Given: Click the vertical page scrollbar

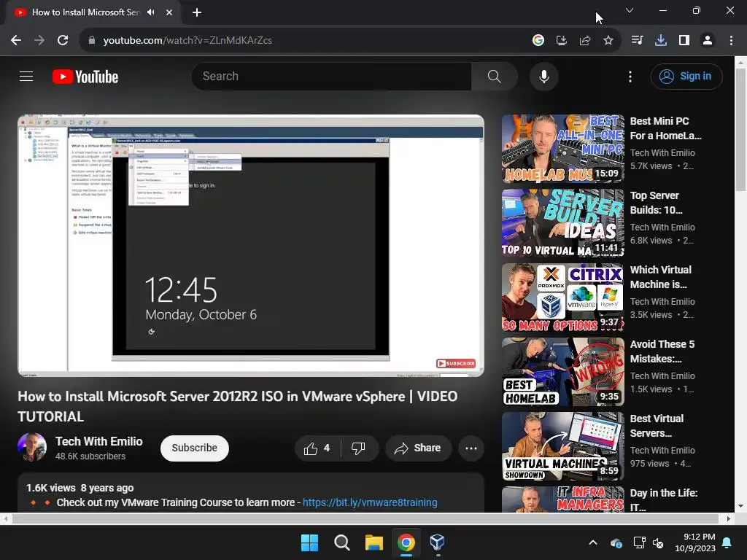Looking at the screenshot, I should 740,128.
